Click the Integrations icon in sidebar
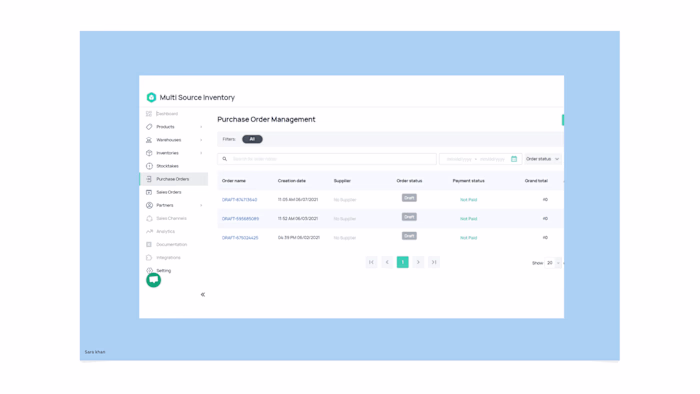This screenshot has width=700, height=394. [x=149, y=257]
